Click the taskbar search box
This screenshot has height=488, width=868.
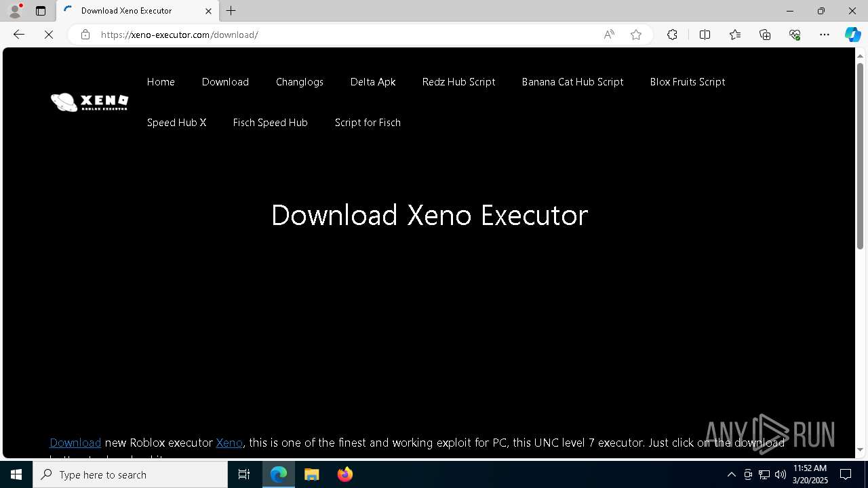pyautogui.click(x=130, y=474)
